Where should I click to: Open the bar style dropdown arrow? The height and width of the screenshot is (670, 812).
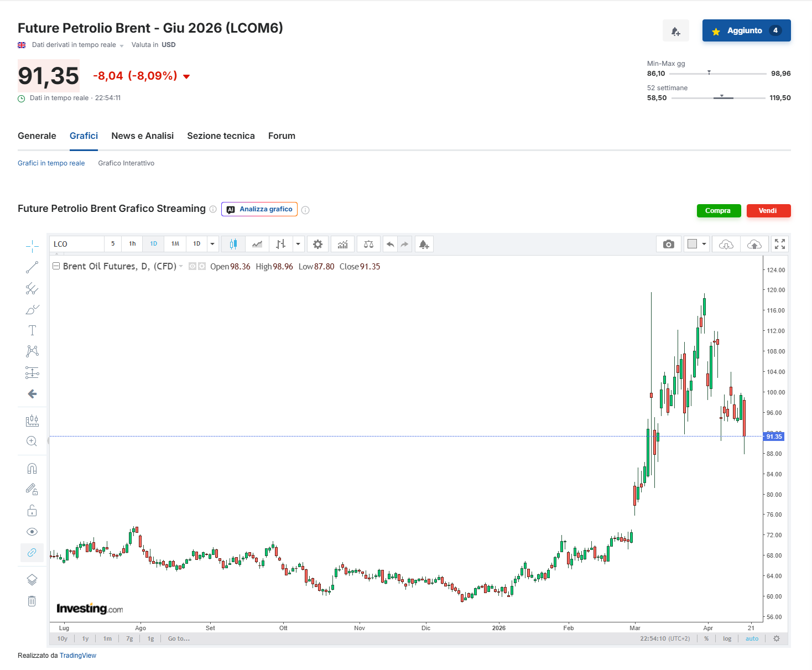tap(298, 244)
